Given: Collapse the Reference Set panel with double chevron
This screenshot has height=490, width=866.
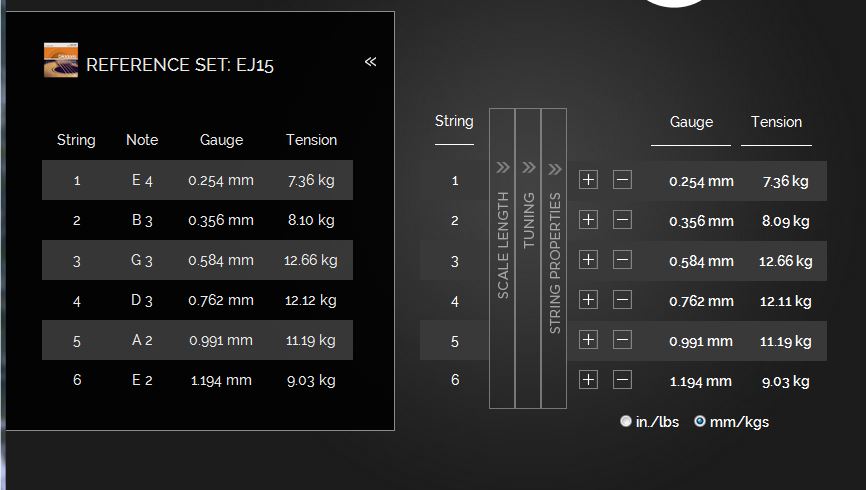Looking at the screenshot, I should (x=371, y=61).
